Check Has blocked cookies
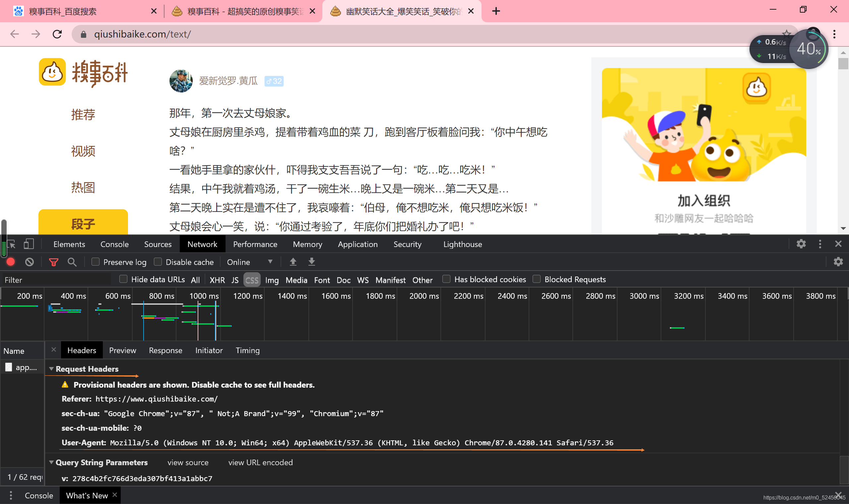This screenshot has width=849, height=504. click(446, 279)
